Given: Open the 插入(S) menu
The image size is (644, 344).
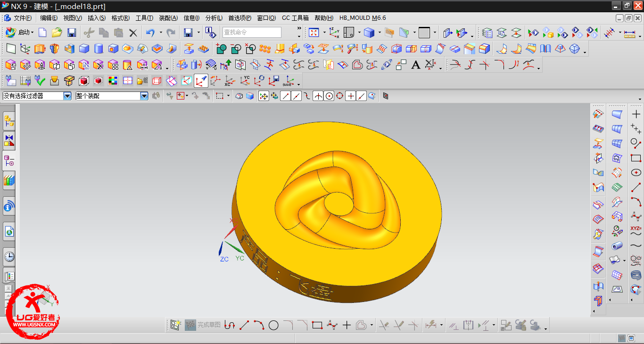Looking at the screenshot, I should point(97,18).
